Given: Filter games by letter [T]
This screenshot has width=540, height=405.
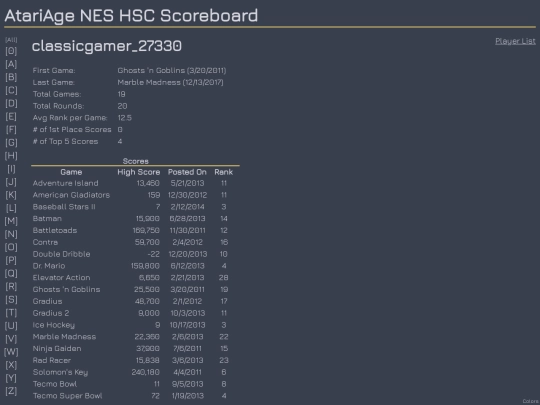Looking at the screenshot, I should coord(11,313).
